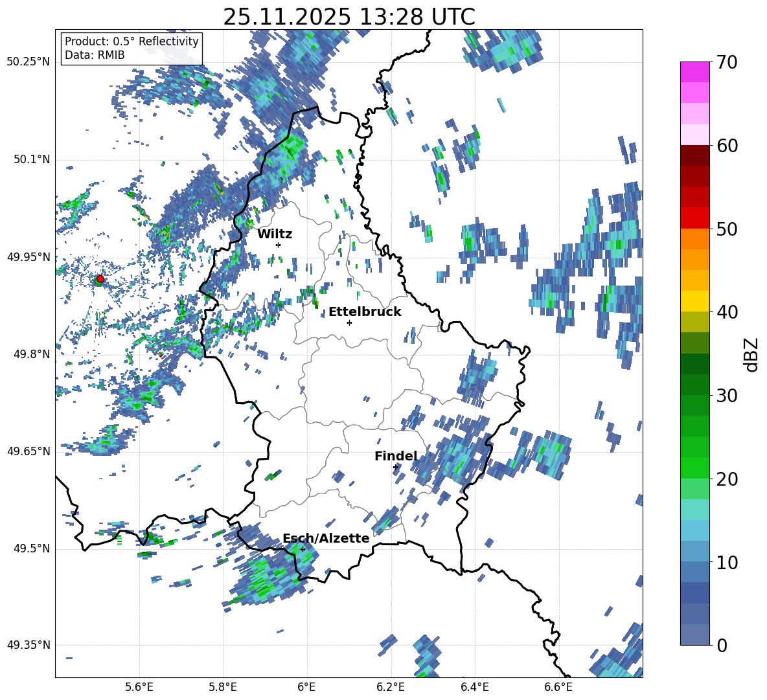Click the bright green colorbar segment at 20
The height and width of the screenshot is (700, 767).
point(694,468)
